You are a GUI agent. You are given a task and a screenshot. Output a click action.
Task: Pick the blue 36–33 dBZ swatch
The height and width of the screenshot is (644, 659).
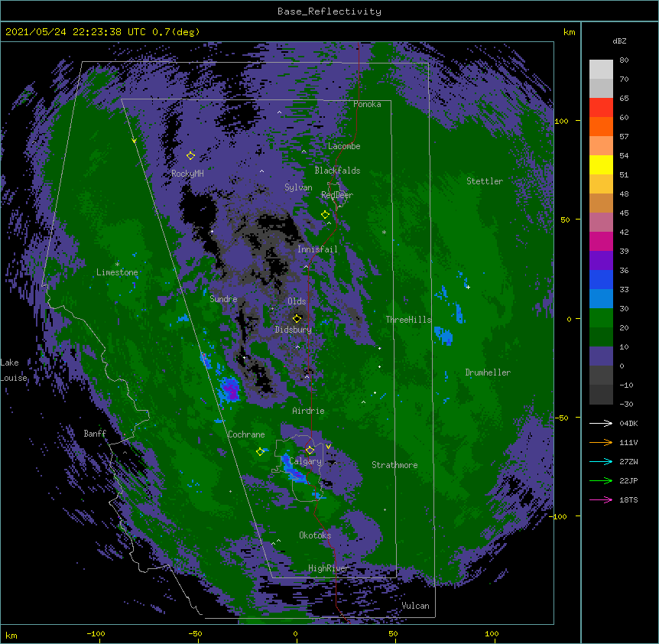pos(601,279)
